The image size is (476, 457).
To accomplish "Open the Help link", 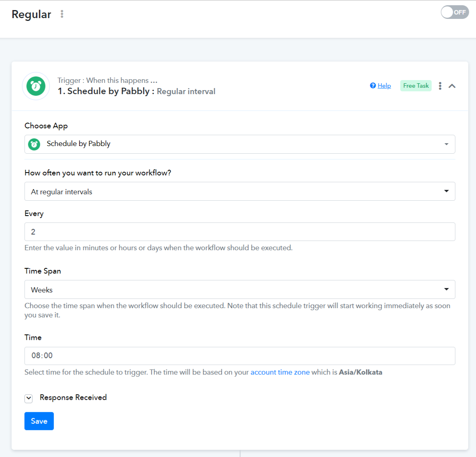I will point(384,86).
